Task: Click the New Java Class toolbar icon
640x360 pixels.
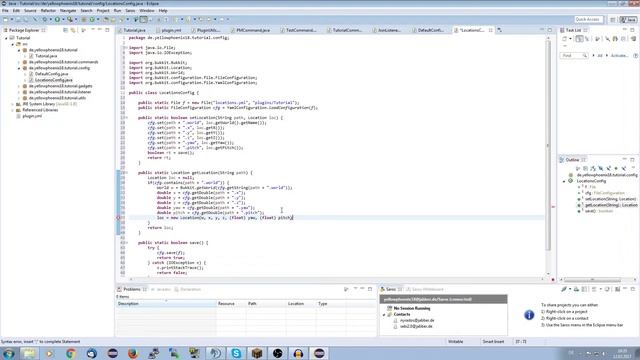Action: [92, 19]
